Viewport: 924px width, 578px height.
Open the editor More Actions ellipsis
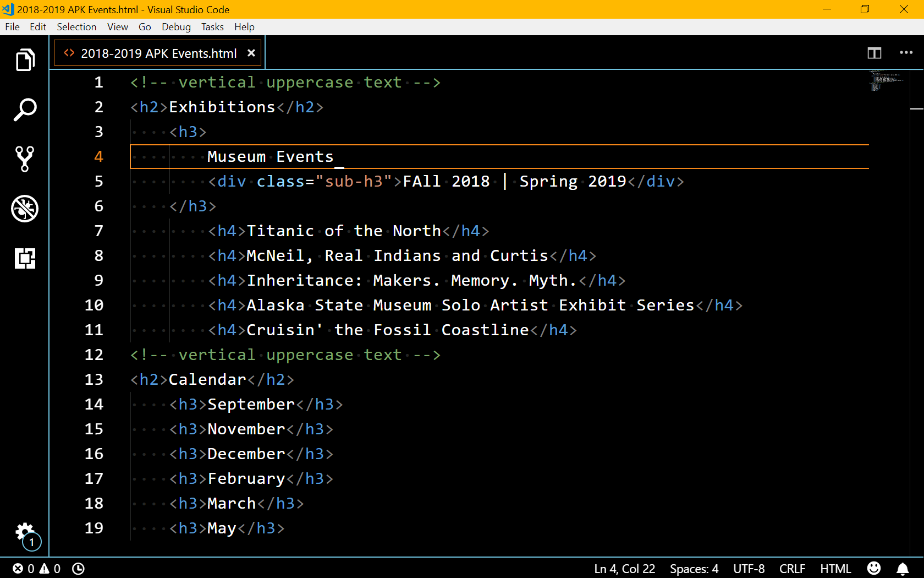(x=906, y=53)
